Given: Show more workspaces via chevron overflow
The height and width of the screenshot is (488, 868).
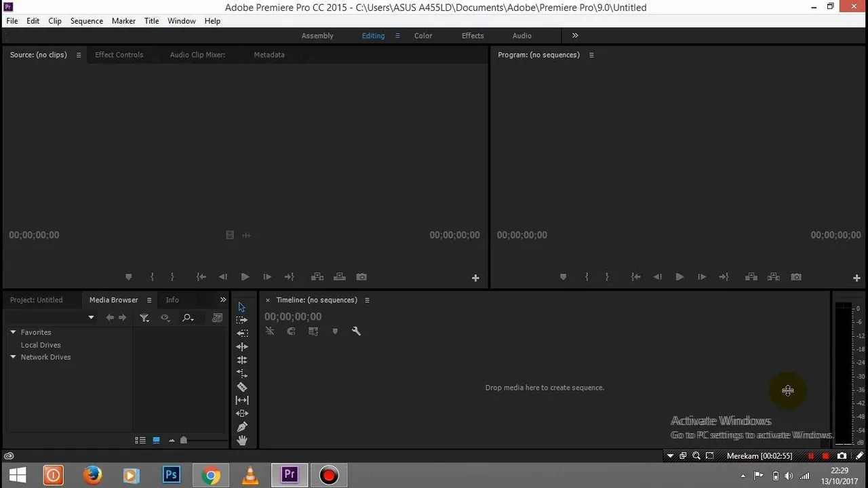Looking at the screenshot, I should click(x=575, y=35).
